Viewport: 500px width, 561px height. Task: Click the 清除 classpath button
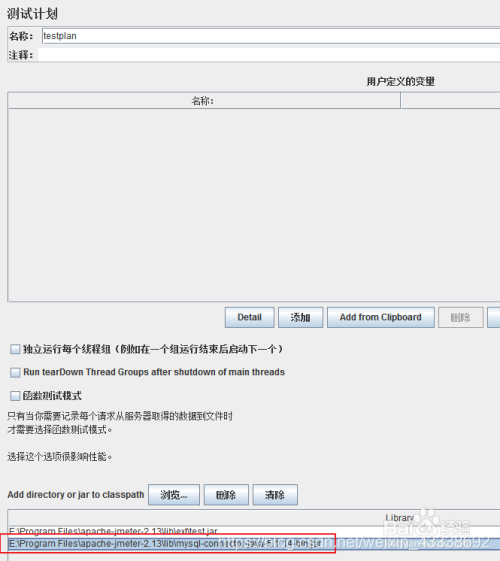point(275,495)
